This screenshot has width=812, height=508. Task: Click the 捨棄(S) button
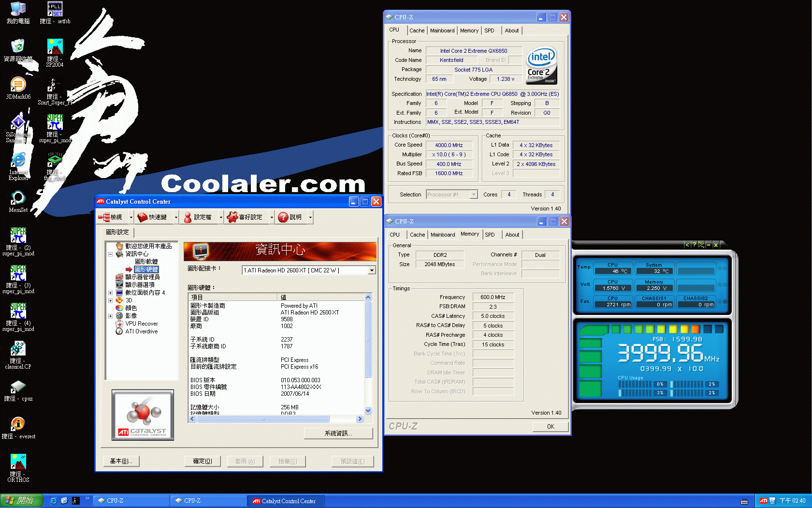tap(288, 461)
